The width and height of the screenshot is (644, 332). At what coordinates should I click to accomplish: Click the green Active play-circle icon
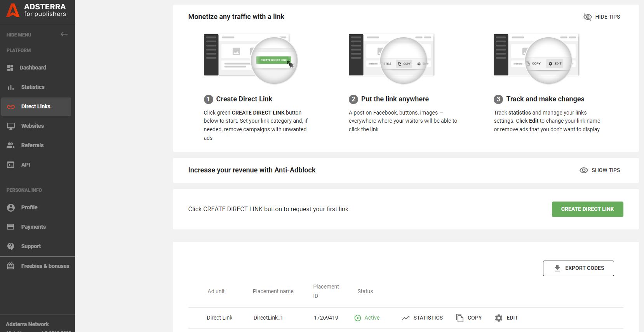pyautogui.click(x=358, y=318)
